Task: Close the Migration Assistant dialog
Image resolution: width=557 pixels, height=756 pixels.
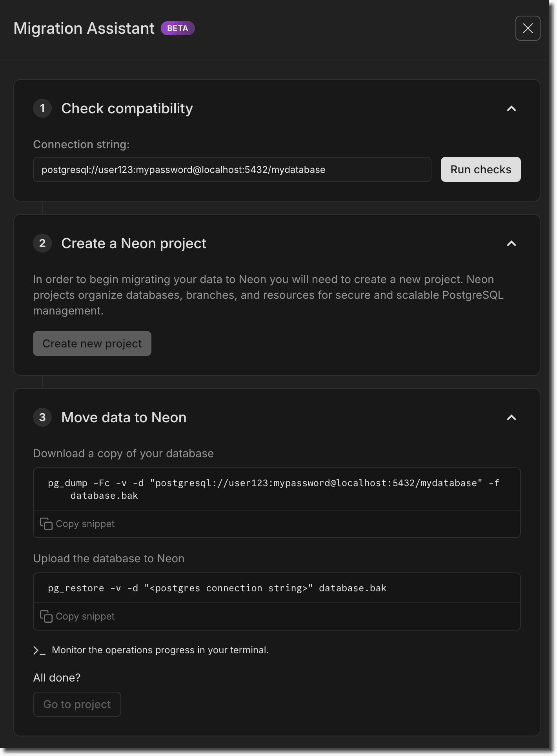Action: (528, 28)
